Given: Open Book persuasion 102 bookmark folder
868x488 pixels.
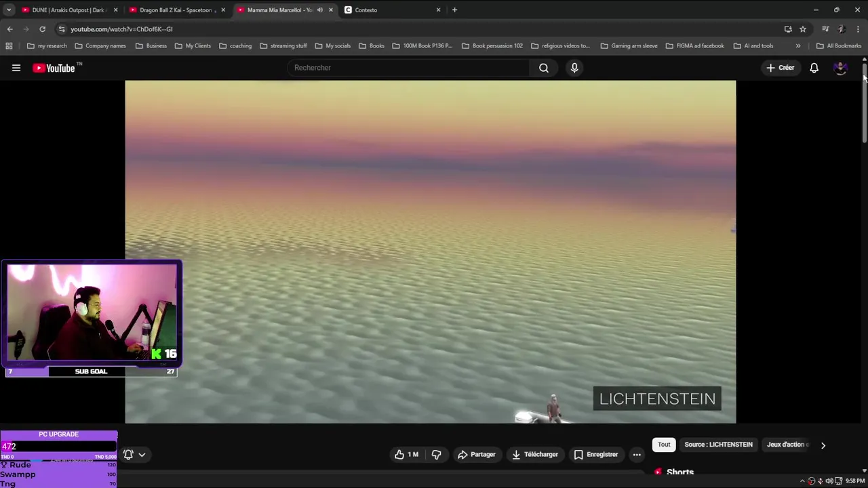Looking at the screenshot, I should point(492,46).
